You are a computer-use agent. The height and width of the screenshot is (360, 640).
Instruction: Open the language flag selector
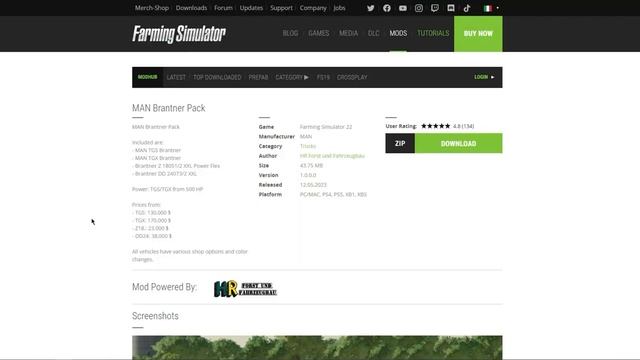point(491,8)
